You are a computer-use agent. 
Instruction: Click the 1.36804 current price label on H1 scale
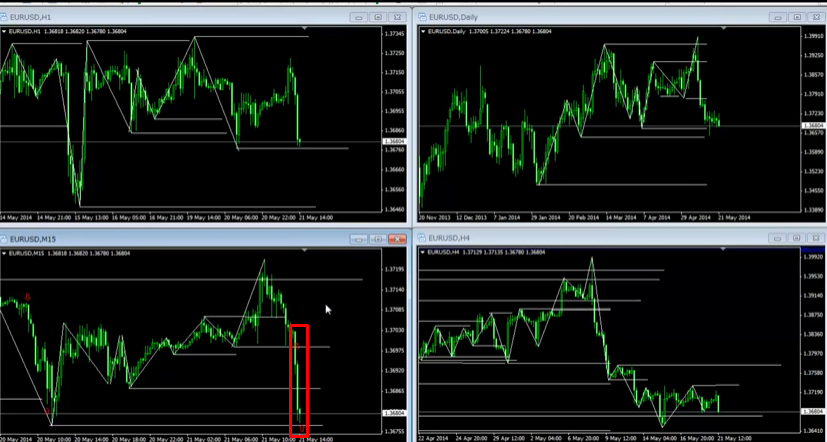pyautogui.click(x=394, y=142)
